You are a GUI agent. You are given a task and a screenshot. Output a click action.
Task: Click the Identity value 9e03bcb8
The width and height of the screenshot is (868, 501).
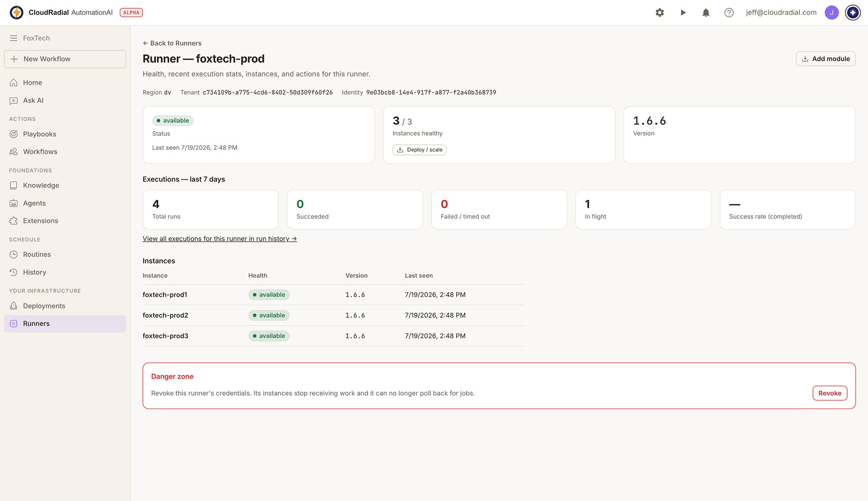[x=431, y=92]
